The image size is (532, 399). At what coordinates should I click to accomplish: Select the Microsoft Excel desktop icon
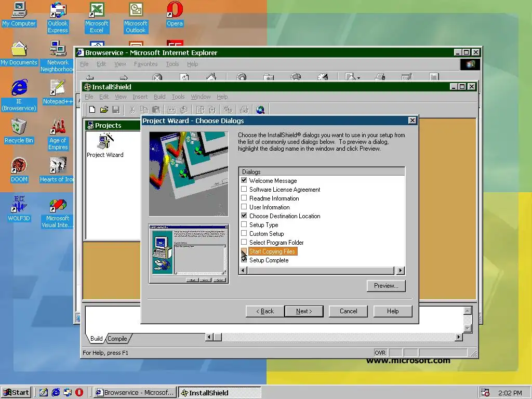(x=97, y=18)
